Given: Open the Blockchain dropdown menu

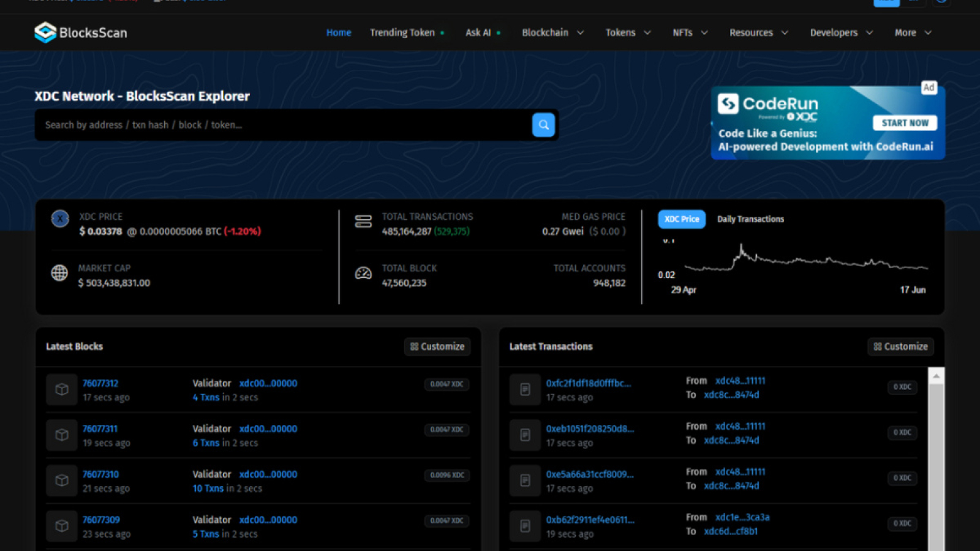Looking at the screenshot, I should coord(552,32).
